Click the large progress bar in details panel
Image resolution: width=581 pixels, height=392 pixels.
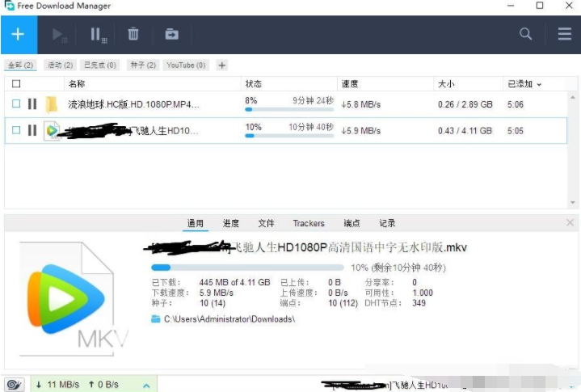[x=247, y=268]
